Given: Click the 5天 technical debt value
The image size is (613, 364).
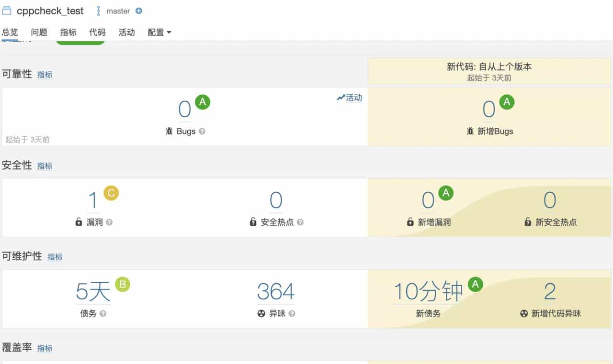Looking at the screenshot, I should point(93,292).
